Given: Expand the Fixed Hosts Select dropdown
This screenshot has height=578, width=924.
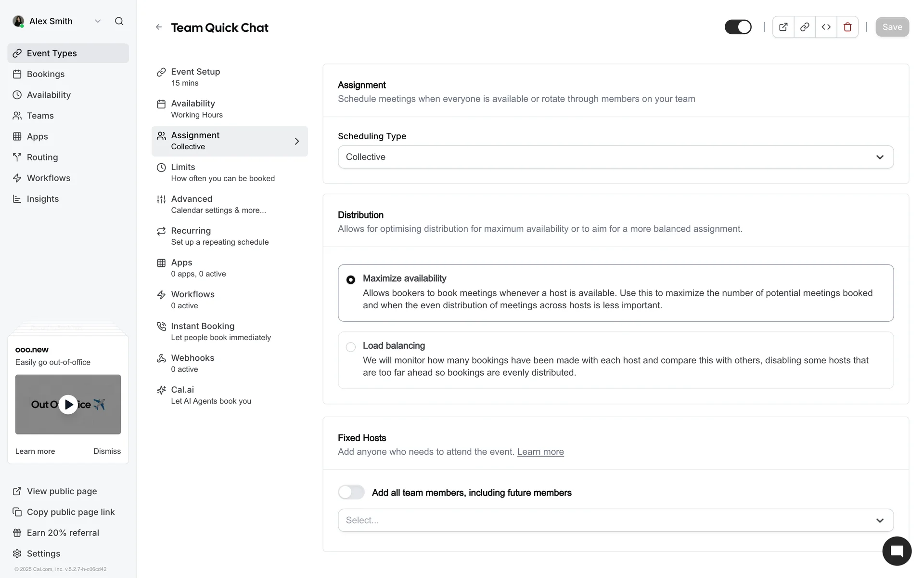Looking at the screenshot, I should [x=615, y=520].
